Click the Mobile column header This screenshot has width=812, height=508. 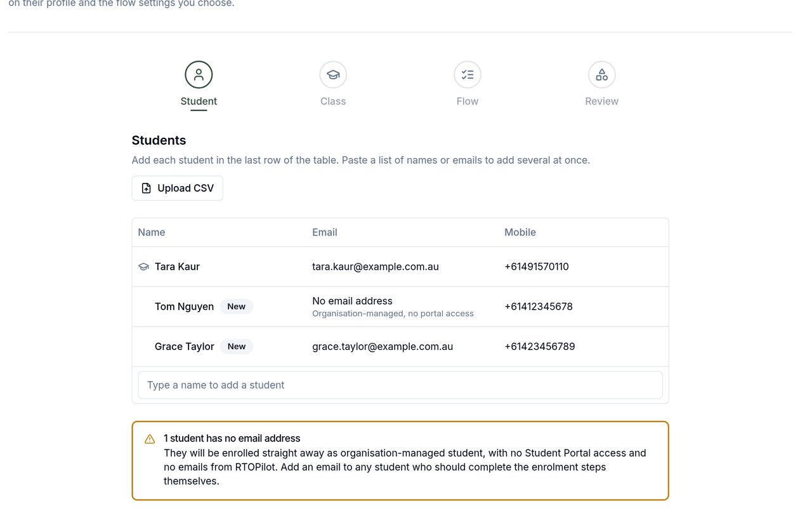pyautogui.click(x=520, y=232)
